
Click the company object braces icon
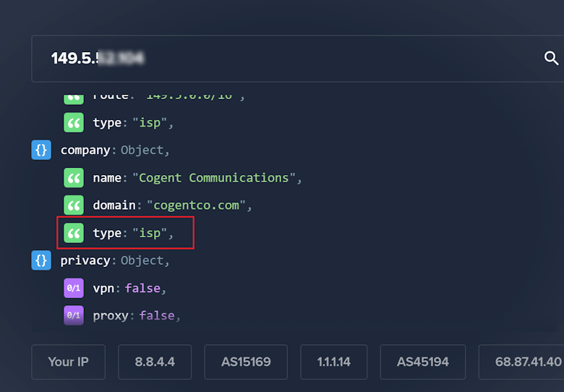(x=41, y=150)
